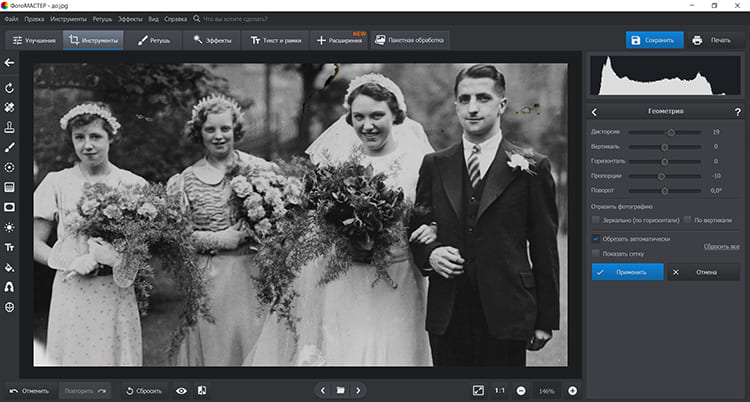Switch to the Ретушь tab
750x402 pixels.
point(156,41)
